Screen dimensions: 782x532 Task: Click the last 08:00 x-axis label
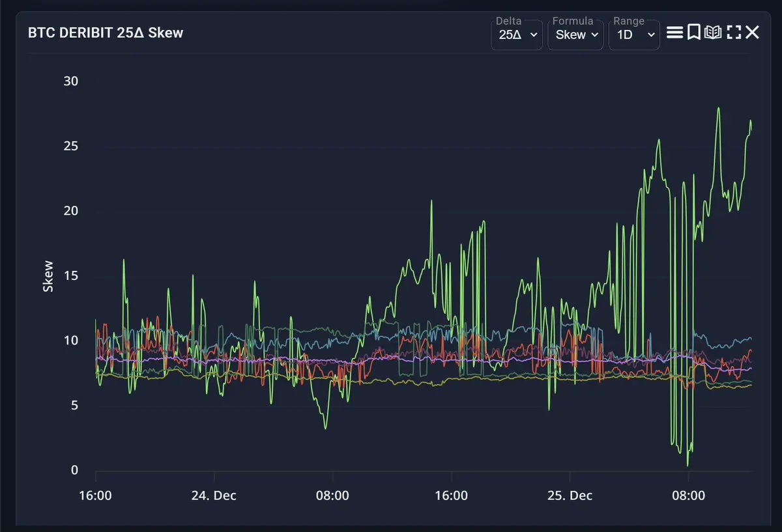688,496
